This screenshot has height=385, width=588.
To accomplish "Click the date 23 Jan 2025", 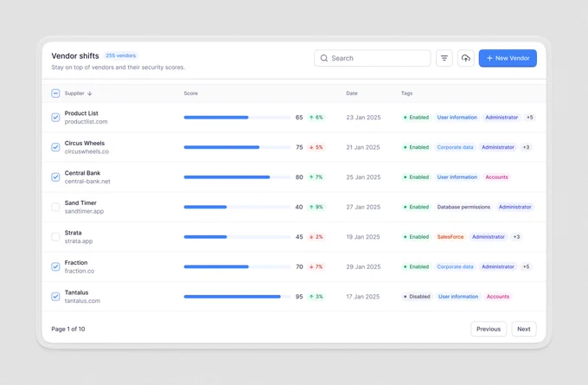I will pyautogui.click(x=363, y=118).
